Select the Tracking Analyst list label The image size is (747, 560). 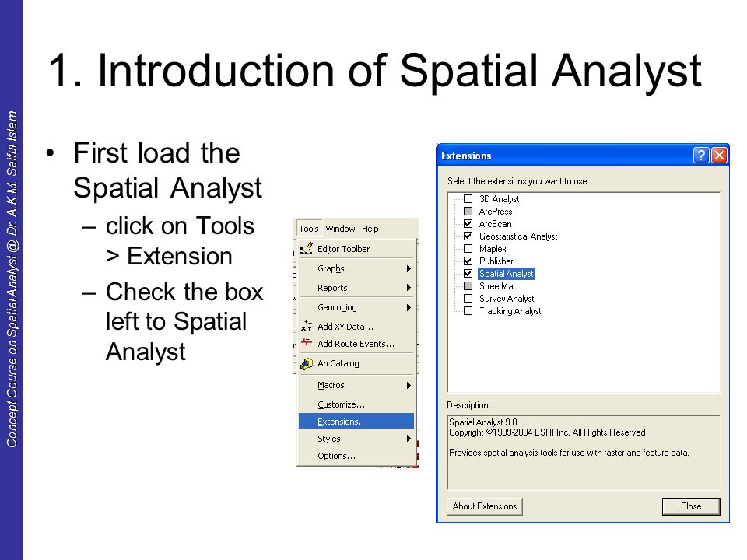point(510,310)
